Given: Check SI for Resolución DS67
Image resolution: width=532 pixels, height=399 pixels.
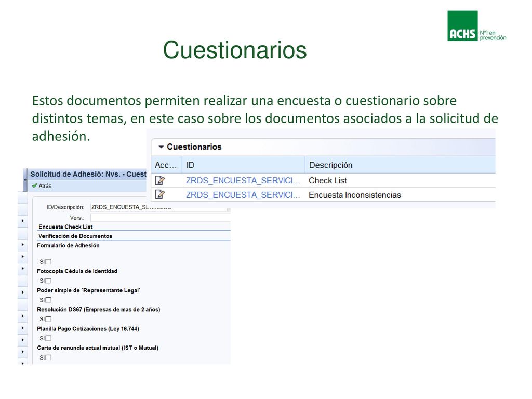Looking at the screenshot, I should coord(48,319).
